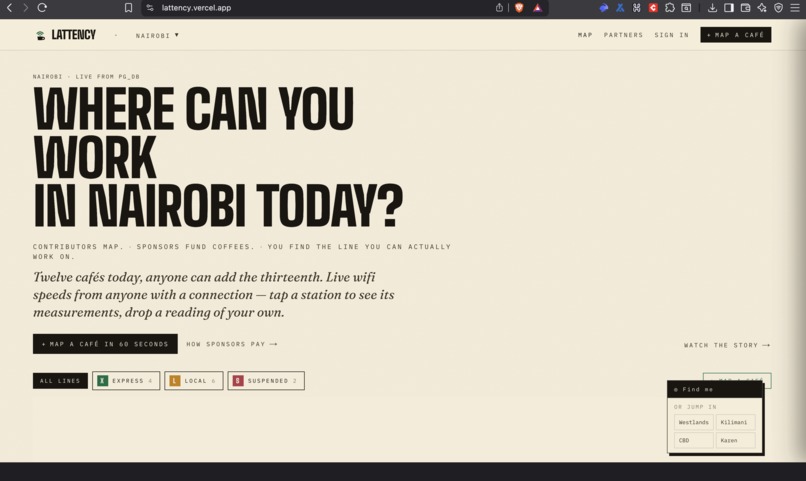The height and width of the screenshot is (481, 806).
Task: Click the LATTENCY wordmark
Action: 74,35
